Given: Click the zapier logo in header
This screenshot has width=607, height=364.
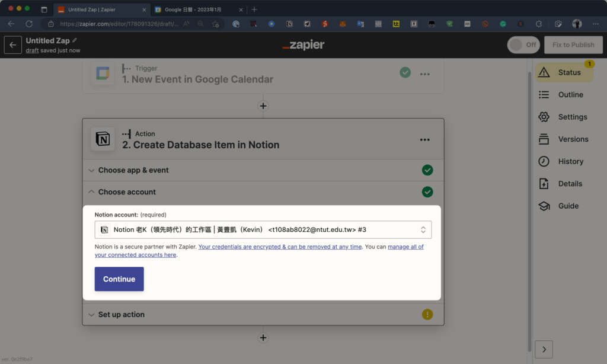Looking at the screenshot, I should tap(303, 45).
